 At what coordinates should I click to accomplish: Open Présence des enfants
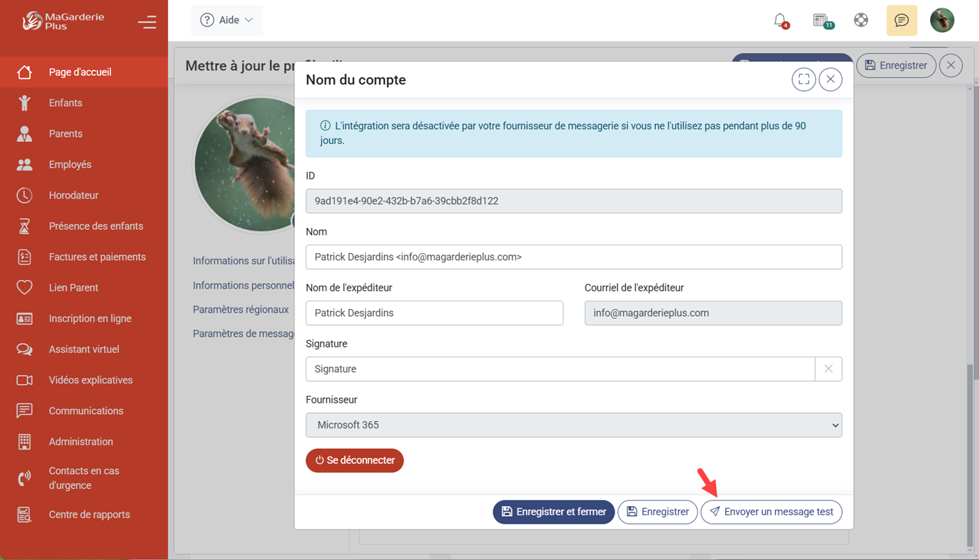tap(84, 226)
